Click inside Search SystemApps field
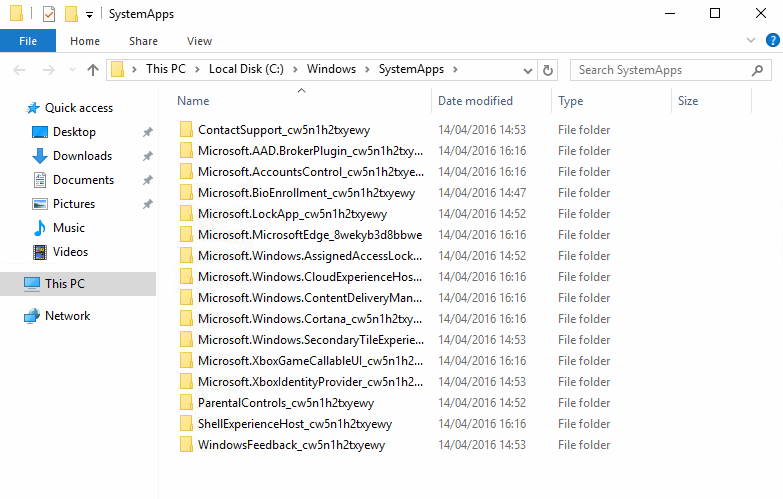The image size is (783, 499). [x=662, y=70]
